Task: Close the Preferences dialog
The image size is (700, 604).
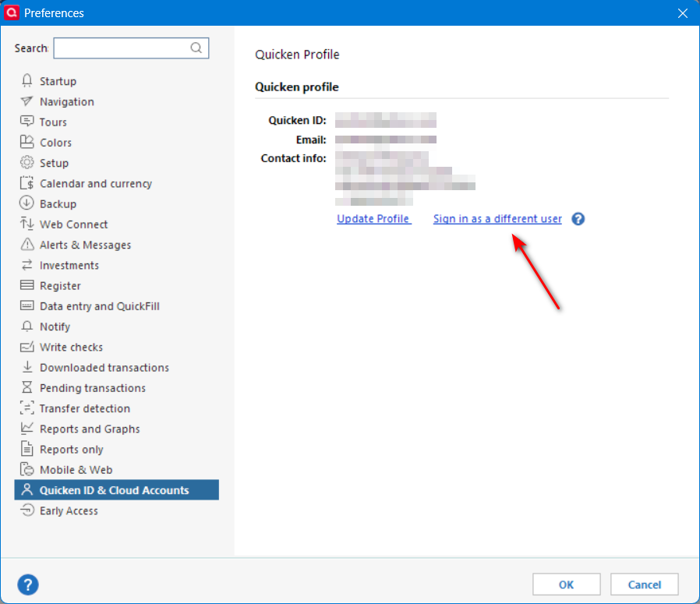Action: 683,13
